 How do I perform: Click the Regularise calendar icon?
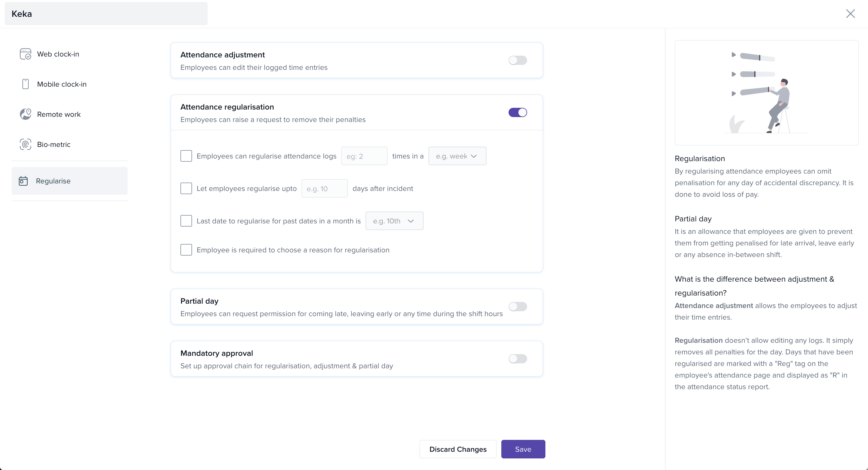tap(23, 181)
